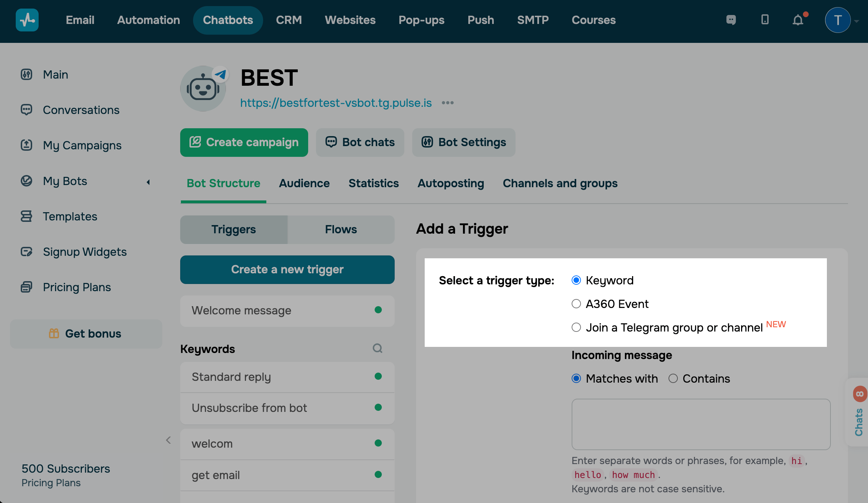Select the A360 Event trigger type
This screenshot has width=868, height=503.
[576, 304]
